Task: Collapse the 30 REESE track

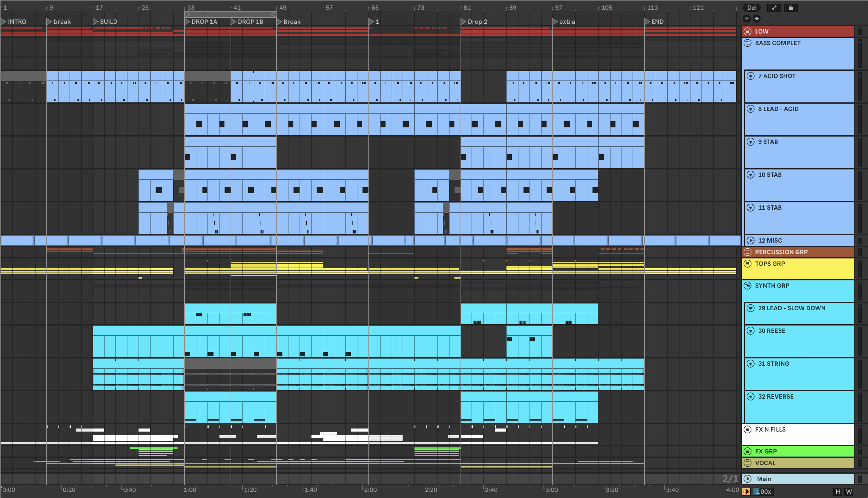Action: 750,331
